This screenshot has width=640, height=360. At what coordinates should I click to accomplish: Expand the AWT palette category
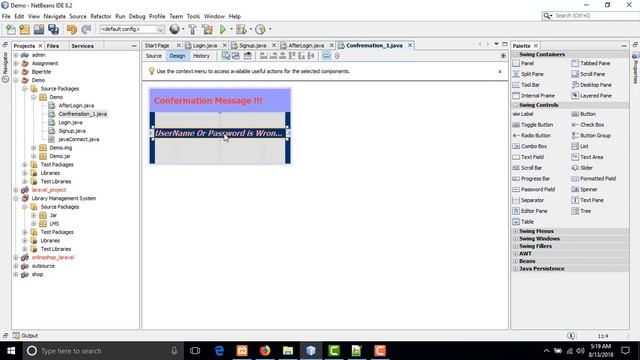pyautogui.click(x=516, y=253)
